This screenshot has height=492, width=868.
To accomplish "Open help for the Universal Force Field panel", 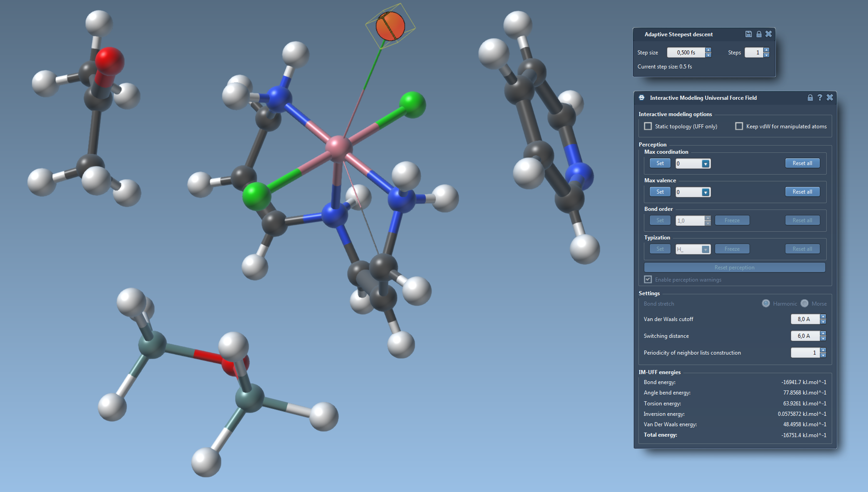I will [820, 97].
